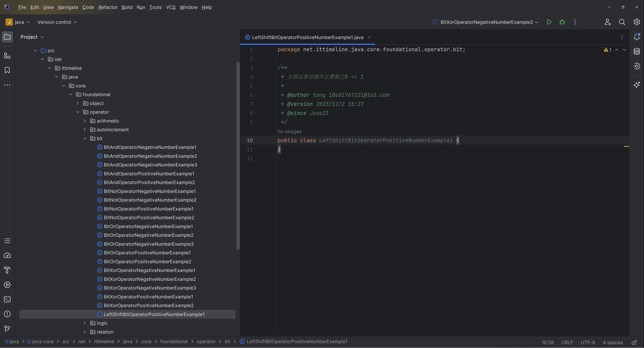Viewport: 644px width, 348px height.
Task: Open the Project tool window folder icon
Action: pyautogui.click(x=7, y=37)
